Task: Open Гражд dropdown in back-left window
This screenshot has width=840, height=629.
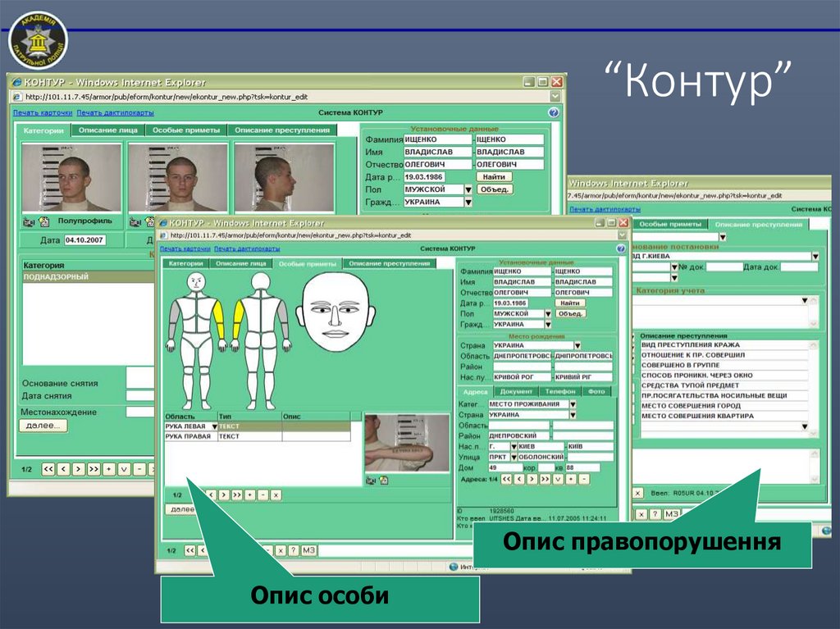Action: point(468,203)
